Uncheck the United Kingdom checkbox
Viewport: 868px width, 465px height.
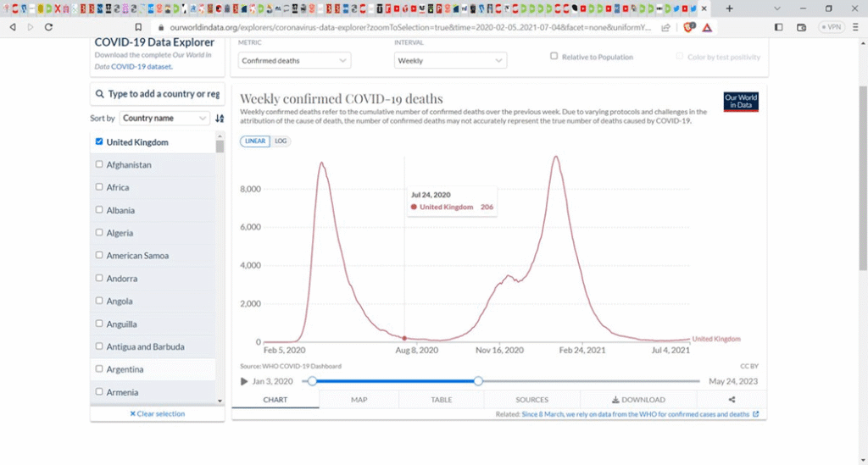(99, 141)
